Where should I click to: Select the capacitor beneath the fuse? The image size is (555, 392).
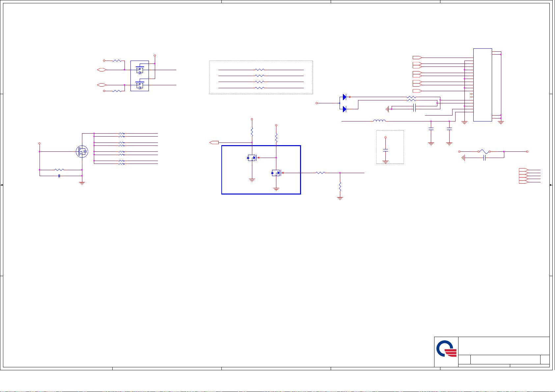484,158
